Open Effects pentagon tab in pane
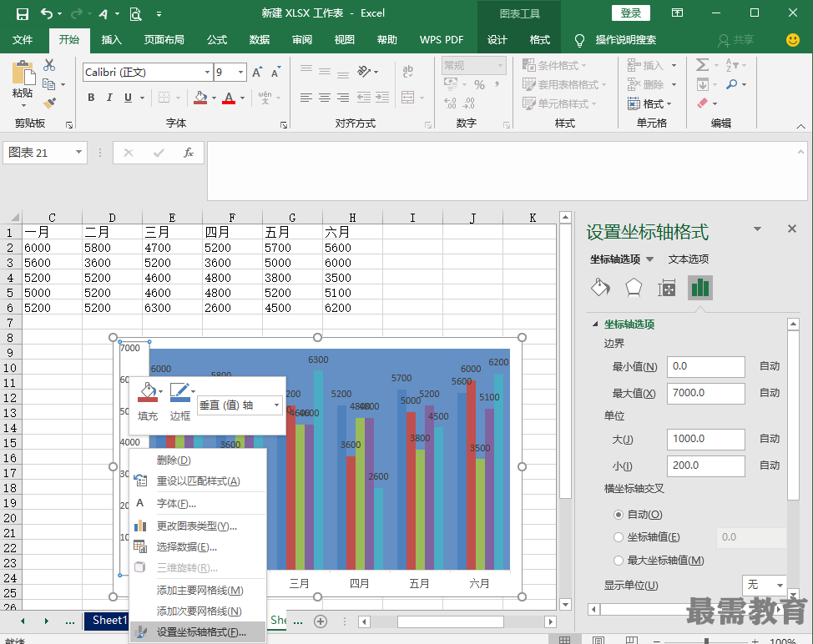This screenshot has width=813, height=644. (634, 288)
